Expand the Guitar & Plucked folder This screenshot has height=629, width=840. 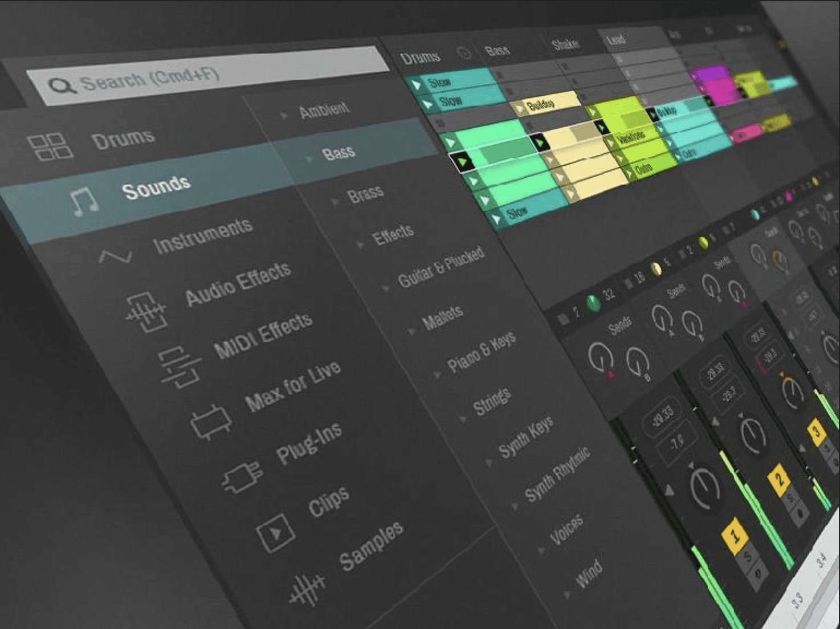[386, 288]
